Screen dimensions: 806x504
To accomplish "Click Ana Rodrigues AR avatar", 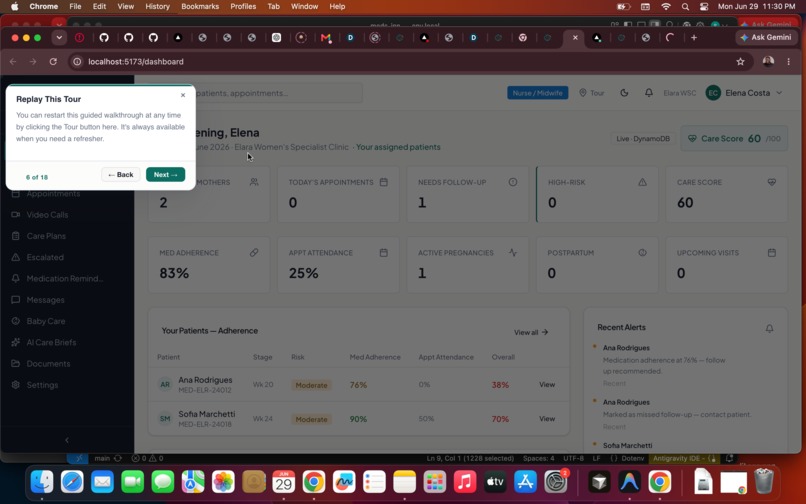I will click(165, 385).
